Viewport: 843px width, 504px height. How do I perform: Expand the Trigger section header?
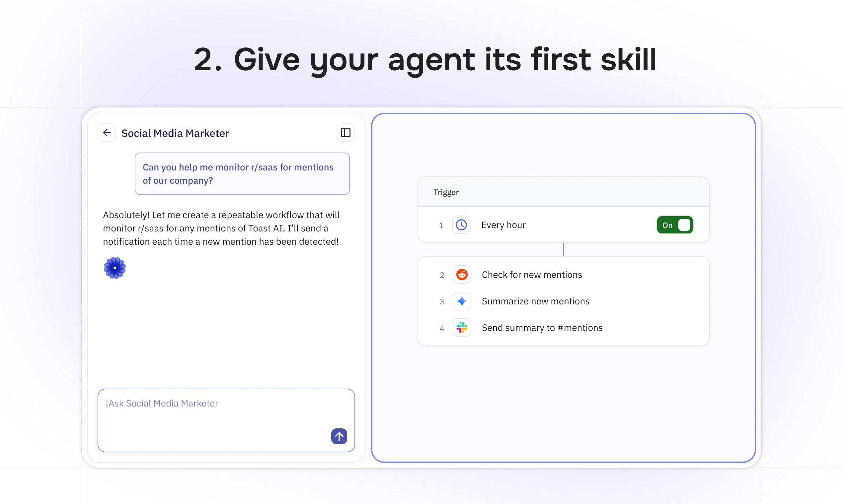[x=446, y=192]
